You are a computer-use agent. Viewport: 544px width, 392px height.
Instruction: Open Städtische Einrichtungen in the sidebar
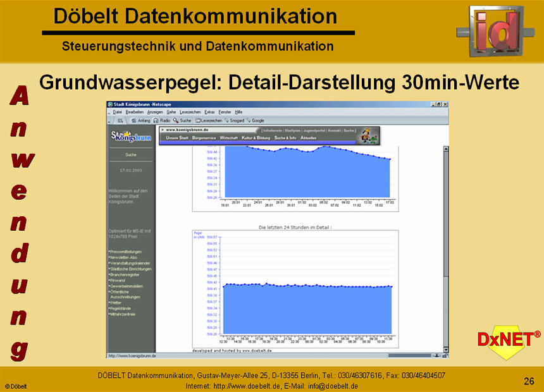(x=130, y=269)
